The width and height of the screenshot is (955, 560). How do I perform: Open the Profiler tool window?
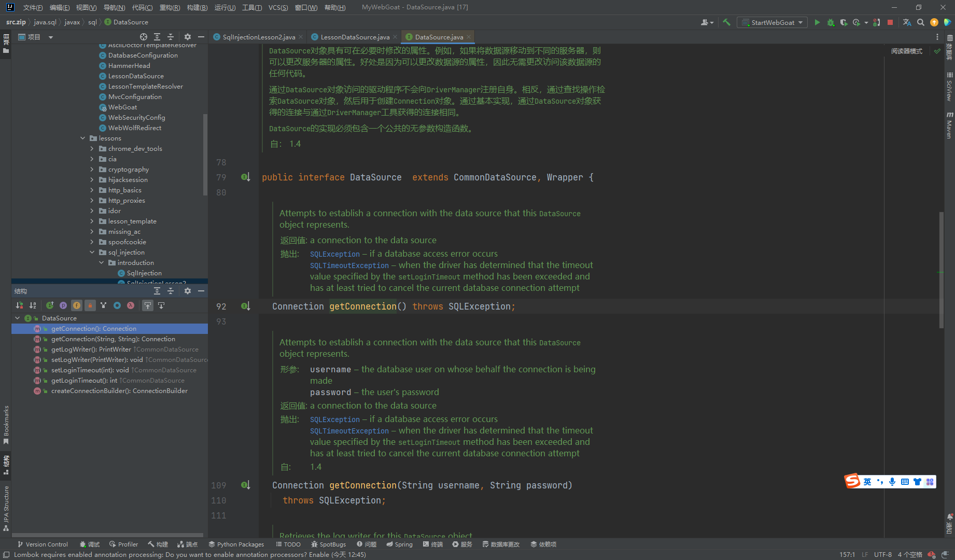tap(123, 544)
